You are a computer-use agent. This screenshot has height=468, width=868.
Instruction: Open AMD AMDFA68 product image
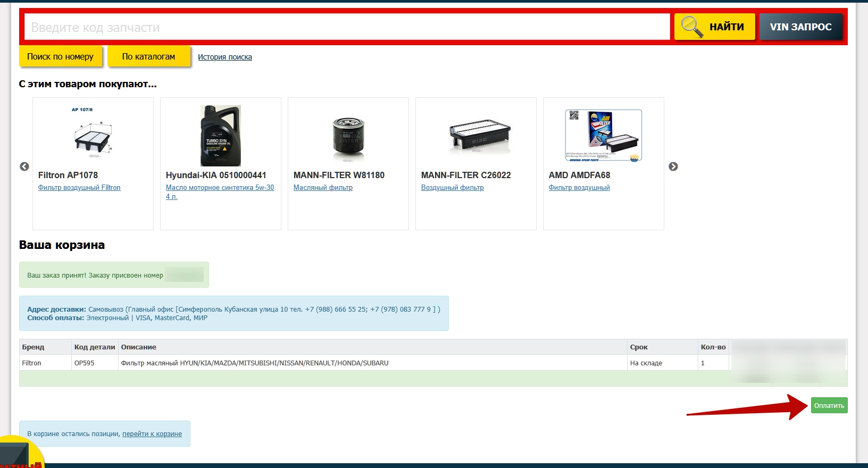tap(604, 135)
